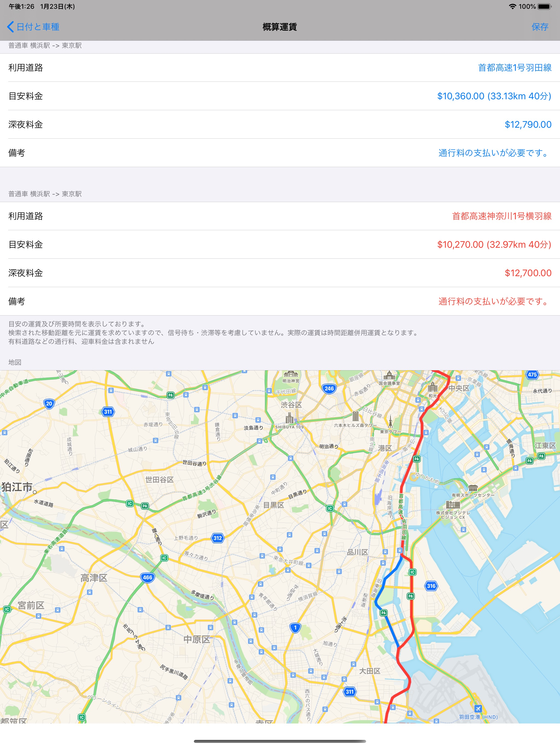Viewport: 560px width, 747px height.
Task: Tap the PA marker on the blue route
Action: click(x=383, y=613)
